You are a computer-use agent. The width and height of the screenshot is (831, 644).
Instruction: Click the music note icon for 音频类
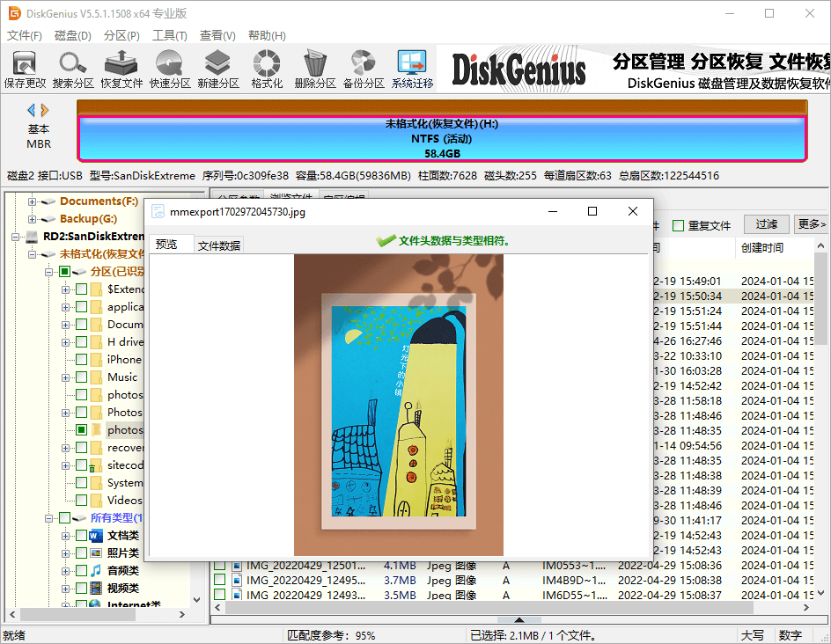click(96, 570)
